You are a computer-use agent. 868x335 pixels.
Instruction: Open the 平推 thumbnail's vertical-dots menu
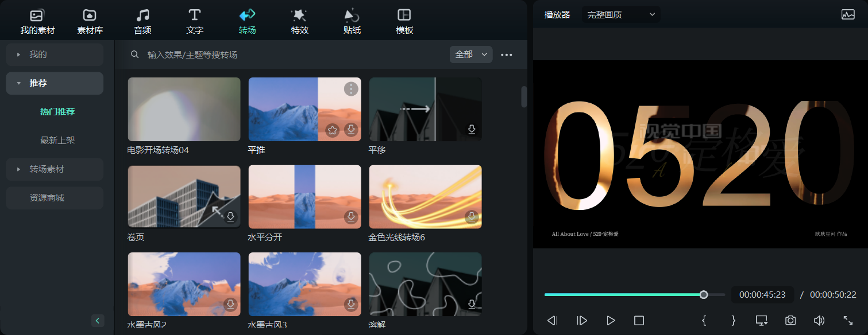point(351,89)
